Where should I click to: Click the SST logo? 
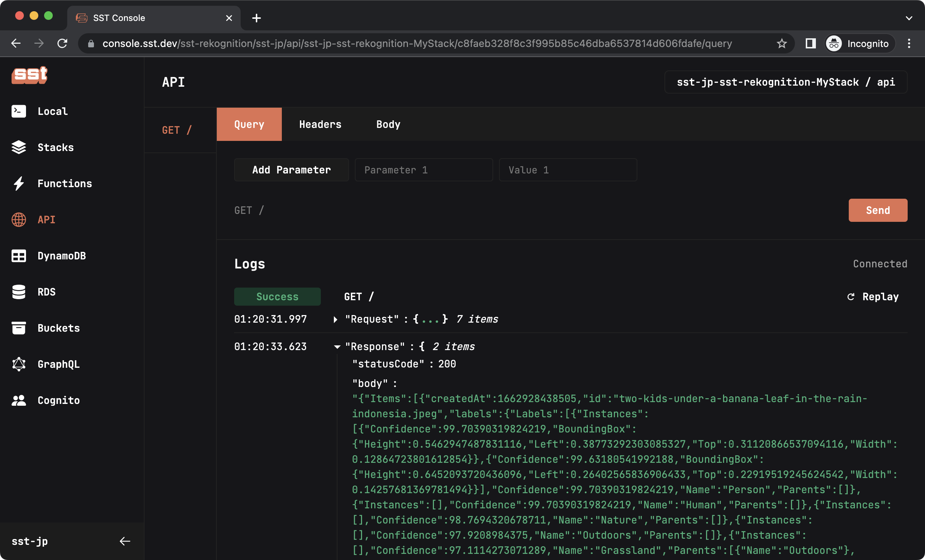click(29, 76)
